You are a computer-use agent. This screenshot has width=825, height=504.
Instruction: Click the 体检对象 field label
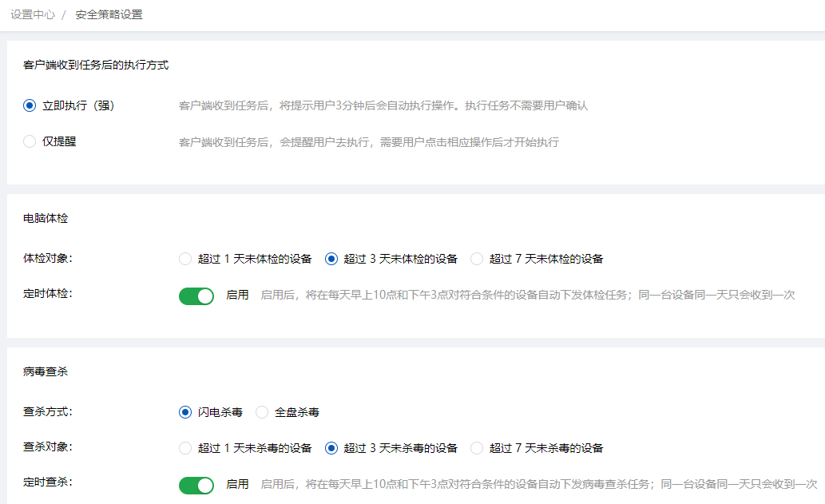click(48, 258)
